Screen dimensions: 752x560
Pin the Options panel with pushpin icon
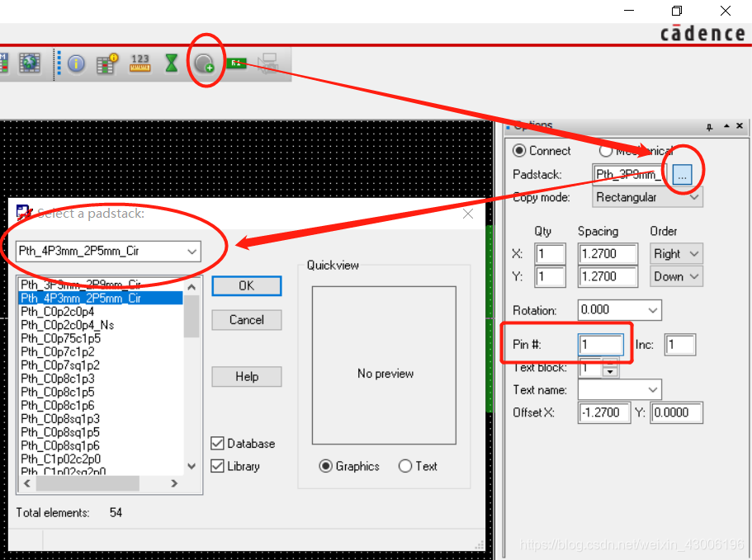pos(709,126)
